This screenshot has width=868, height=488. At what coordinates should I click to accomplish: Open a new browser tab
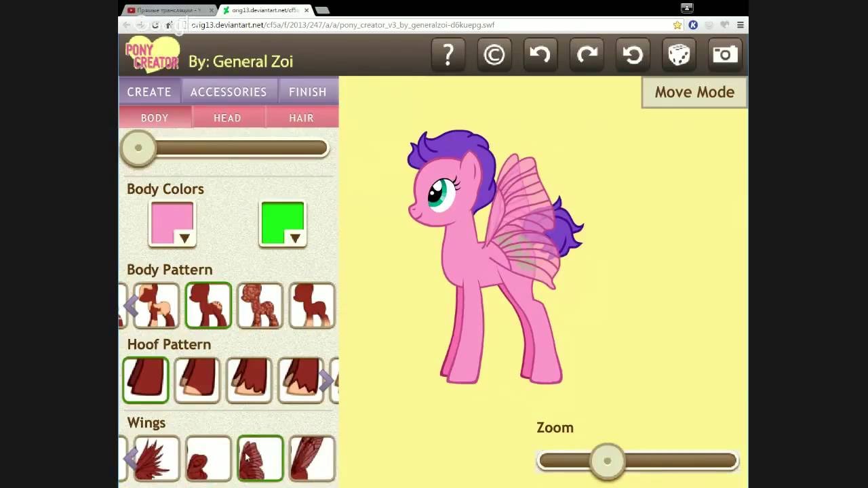323,10
